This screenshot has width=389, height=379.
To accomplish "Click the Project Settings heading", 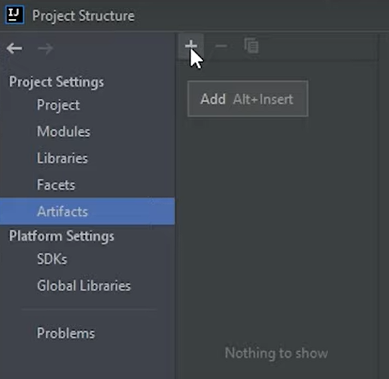I will coord(56,82).
